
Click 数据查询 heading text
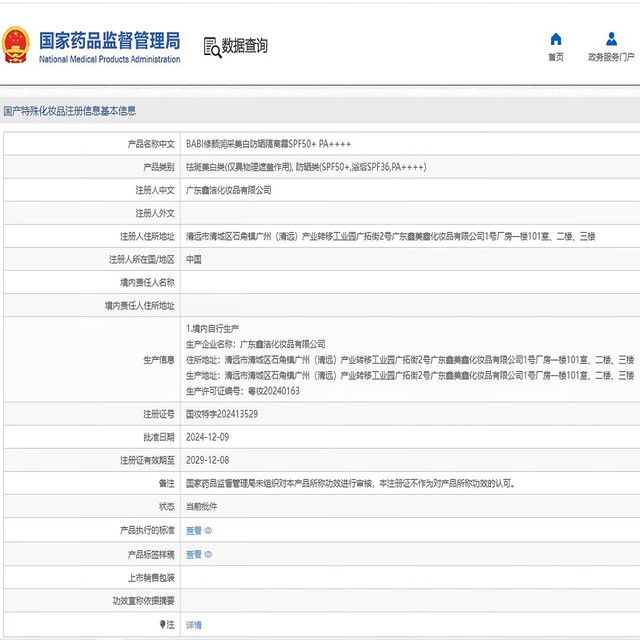(x=244, y=45)
